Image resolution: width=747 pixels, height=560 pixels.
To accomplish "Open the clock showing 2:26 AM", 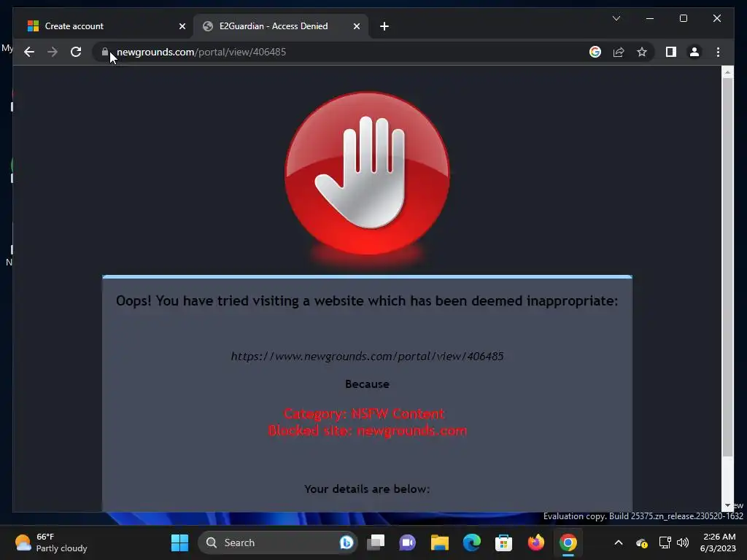I will (x=718, y=542).
